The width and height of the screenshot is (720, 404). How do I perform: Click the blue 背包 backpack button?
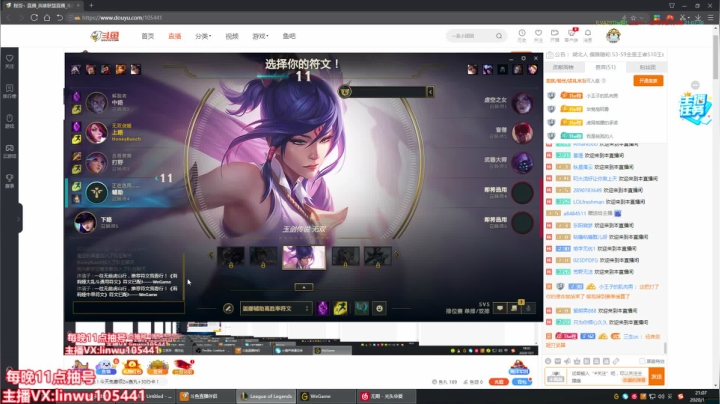pyautogui.click(x=522, y=382)
